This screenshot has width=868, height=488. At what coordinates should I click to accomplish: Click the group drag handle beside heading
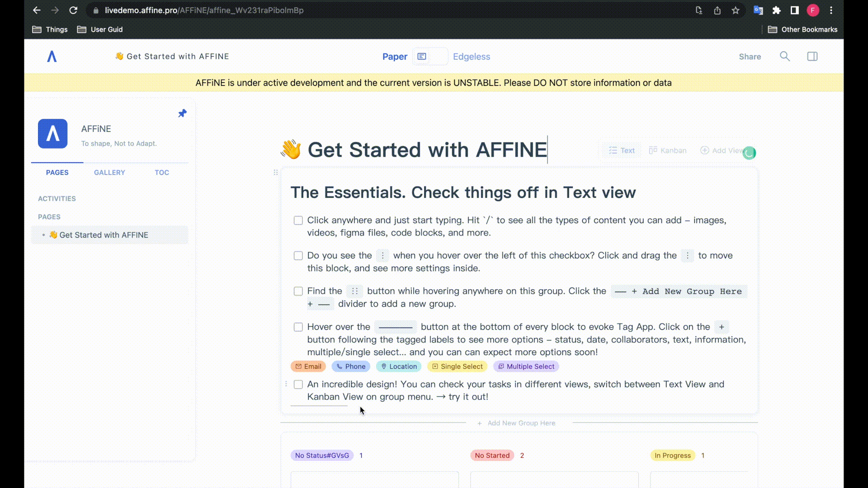(x=275, y=172)
